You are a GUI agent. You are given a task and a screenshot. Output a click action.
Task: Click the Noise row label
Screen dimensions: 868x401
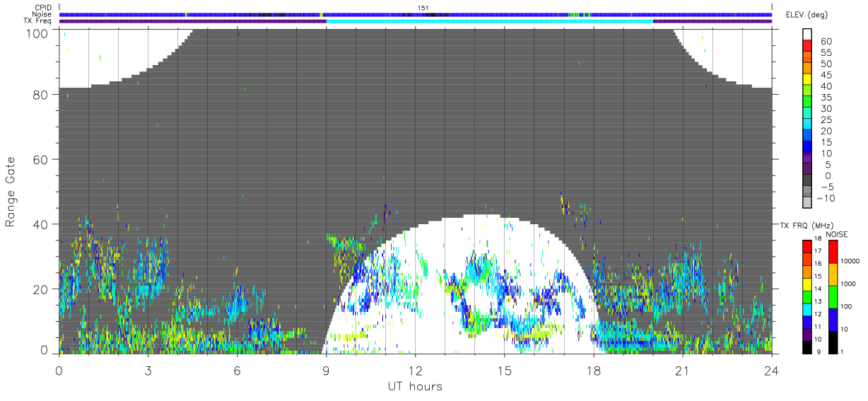(x=42, y=14)
